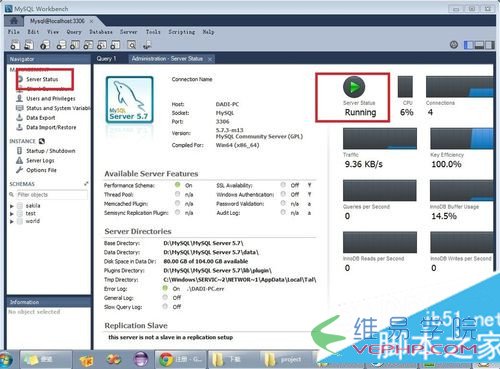The image size is (500, 369).
Task: Open Server Status in Navigator
Action: [x=42, y=79]
